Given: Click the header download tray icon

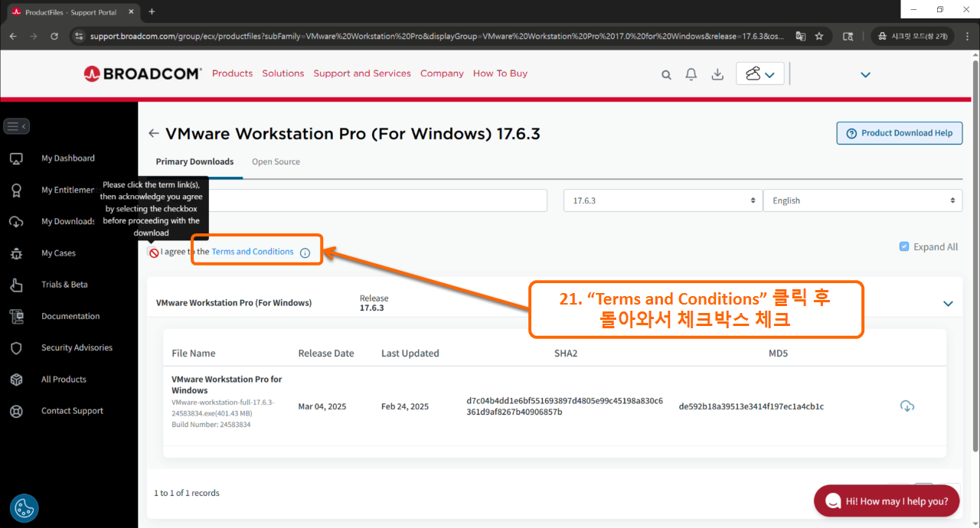Looking at the screenshot, I should click(x=717, y=74).
